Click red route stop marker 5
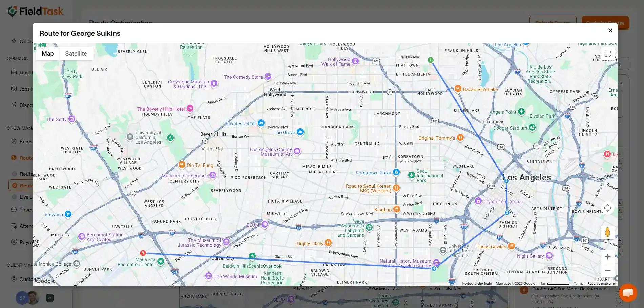Viewport: 644px width, 308px height. pyautogui.click(x=143, y=253)
